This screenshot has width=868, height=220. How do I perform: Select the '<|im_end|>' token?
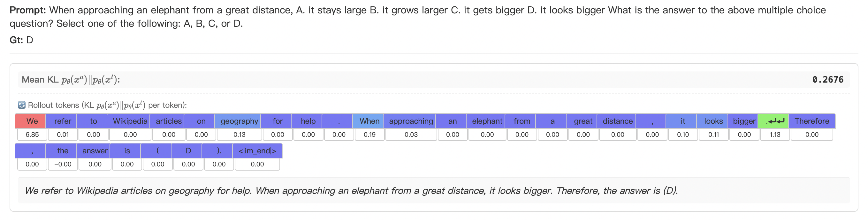pyautogui.click(x=257, y=151)
